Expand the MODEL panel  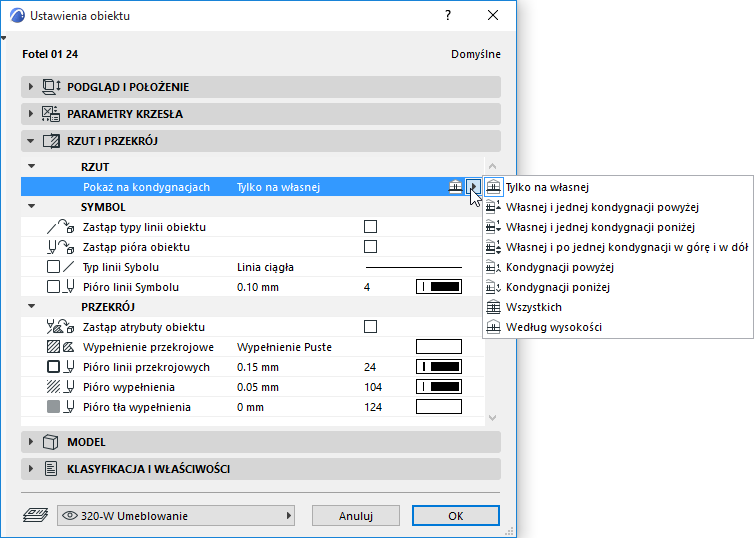[x=31, y=442]
